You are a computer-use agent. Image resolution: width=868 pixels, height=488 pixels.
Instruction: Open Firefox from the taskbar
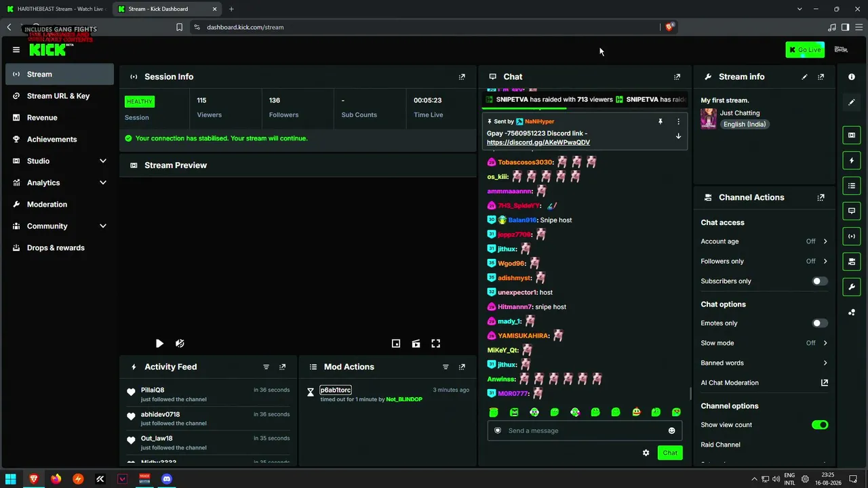pos(56,479)
